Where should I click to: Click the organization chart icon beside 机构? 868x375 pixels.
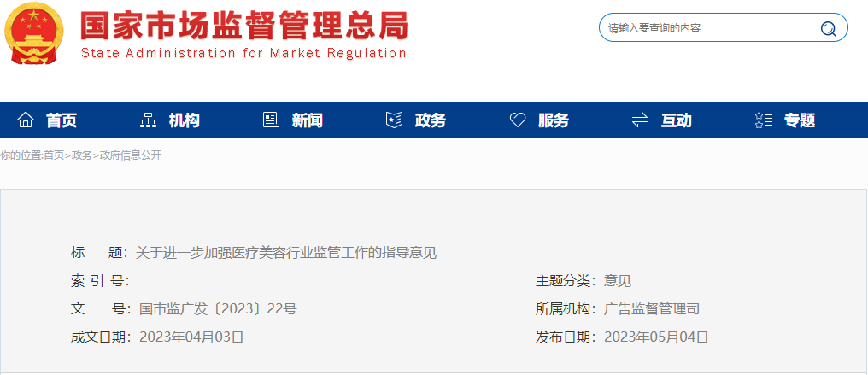(x=149, y=120)
